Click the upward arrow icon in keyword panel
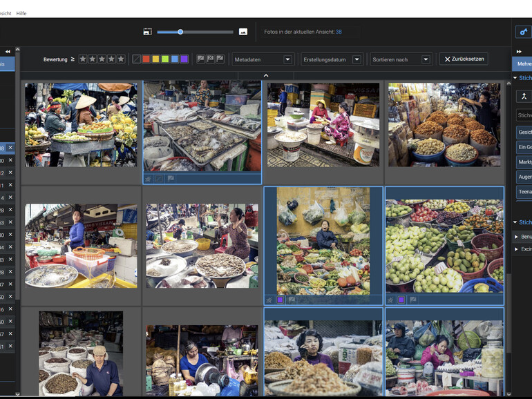This screenshot has height=399, width=532. 524,96
